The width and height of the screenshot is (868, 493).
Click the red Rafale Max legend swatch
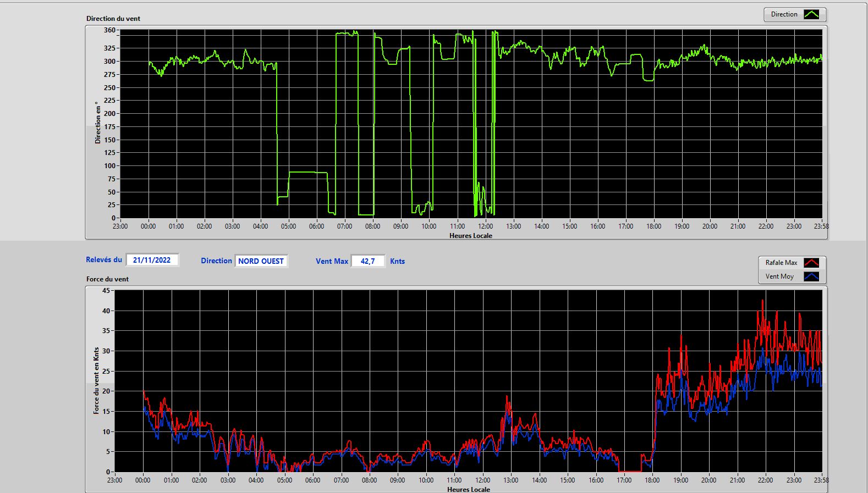(811, 263)
